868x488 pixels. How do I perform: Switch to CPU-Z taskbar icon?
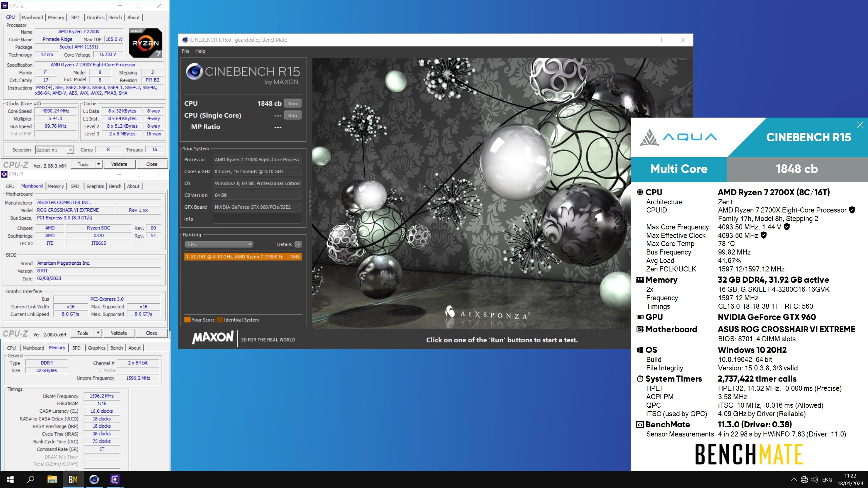point(115,480)
